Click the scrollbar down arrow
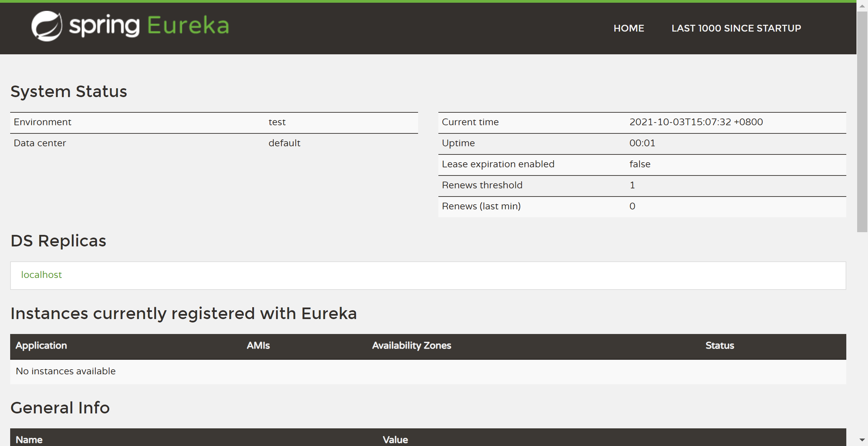The width and height of the screenshot is (868, 446). (x=862, y=440)
